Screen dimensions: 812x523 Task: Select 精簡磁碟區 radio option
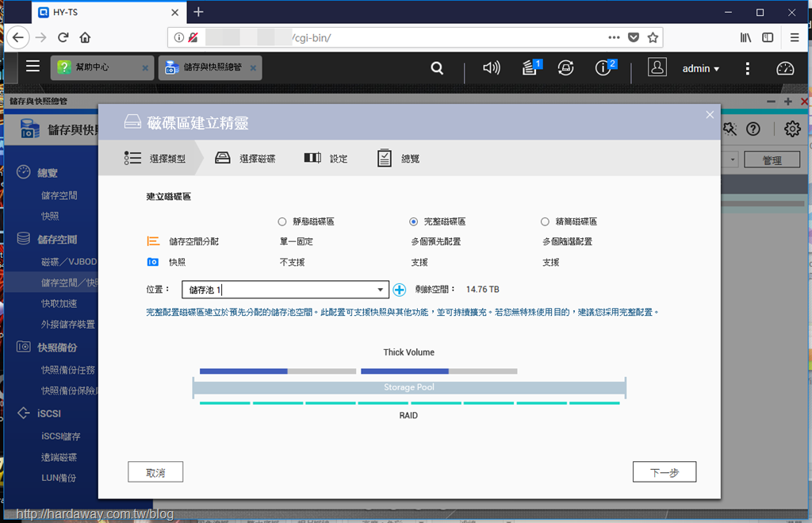pyautogui.click(x=545, y=221)
